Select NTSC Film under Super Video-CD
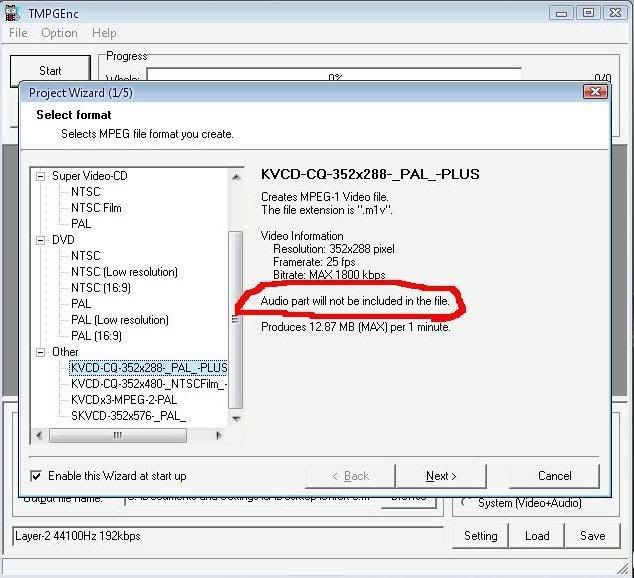The height and width of the screenshot is (578, 634). coord(96,208)
